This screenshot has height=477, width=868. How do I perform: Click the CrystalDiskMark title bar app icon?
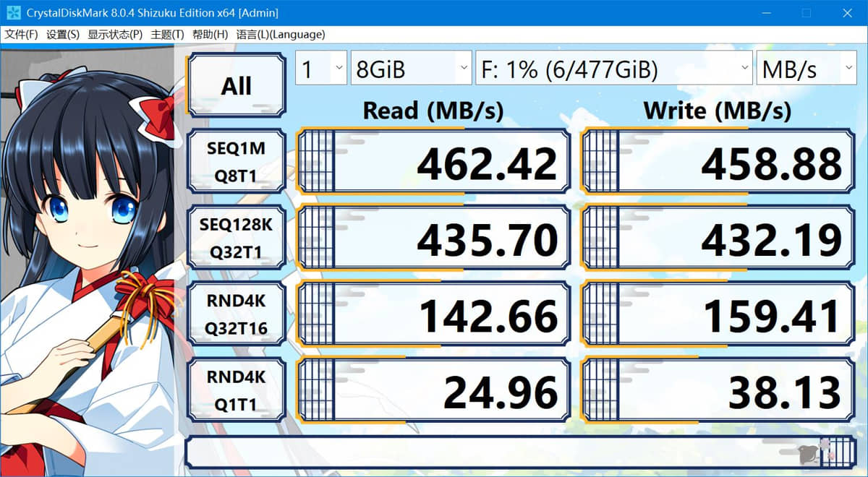pyautogui.click(x=12, y=12)
